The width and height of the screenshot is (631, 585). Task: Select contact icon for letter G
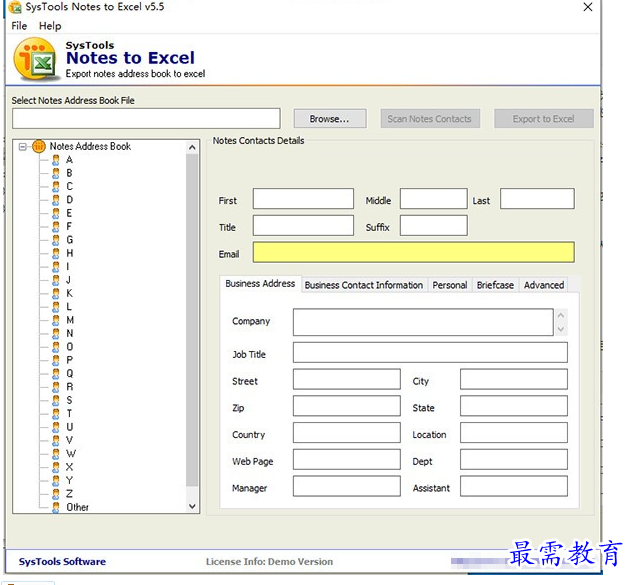[56, 240]
